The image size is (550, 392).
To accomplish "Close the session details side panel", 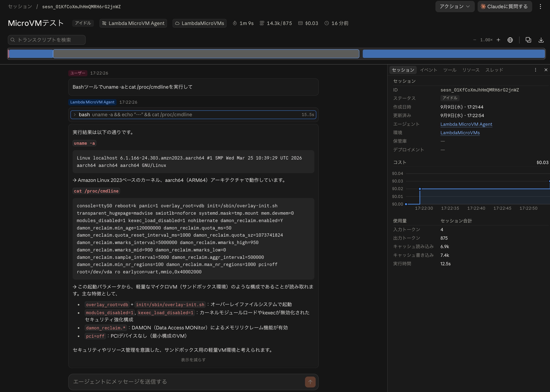I will click(546, 70).
